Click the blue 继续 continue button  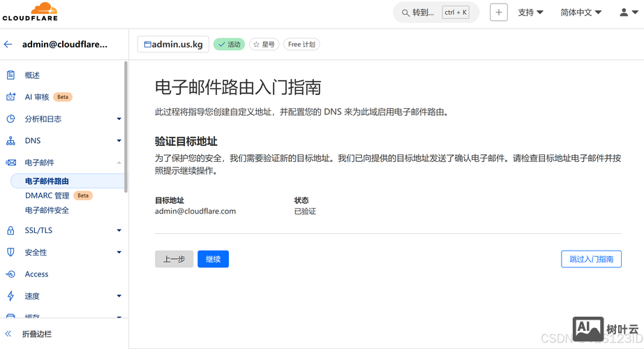point(214,259)
